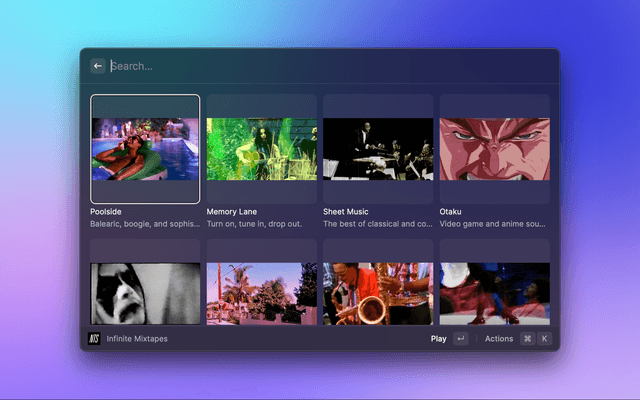Viewport: 640px width, 400px height.
Task: Click the NTS logo icon
Action: coord(96,339)
